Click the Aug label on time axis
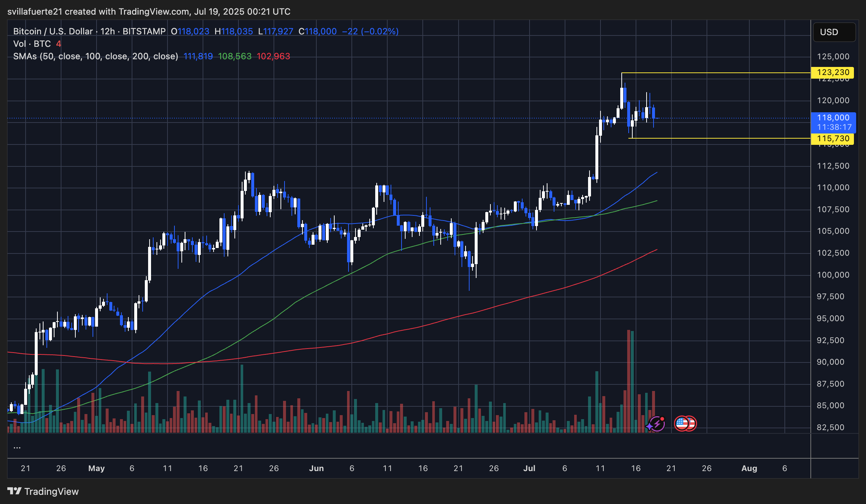Viewport: 866px width, 504px height. point(749,468)
